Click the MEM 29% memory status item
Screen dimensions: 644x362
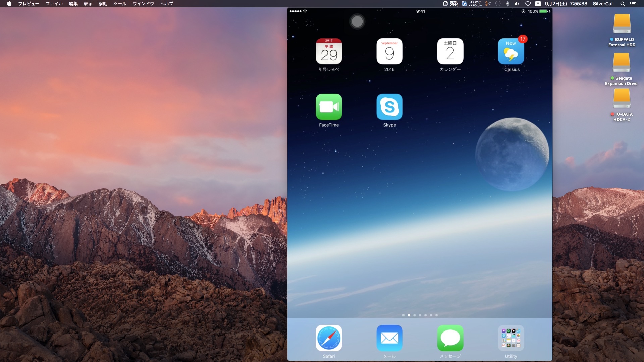click(450, 4)
